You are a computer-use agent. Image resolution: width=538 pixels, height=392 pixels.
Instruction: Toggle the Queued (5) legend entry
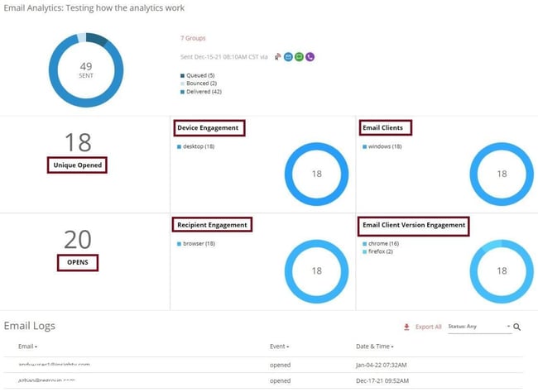(x=198, y=75)
